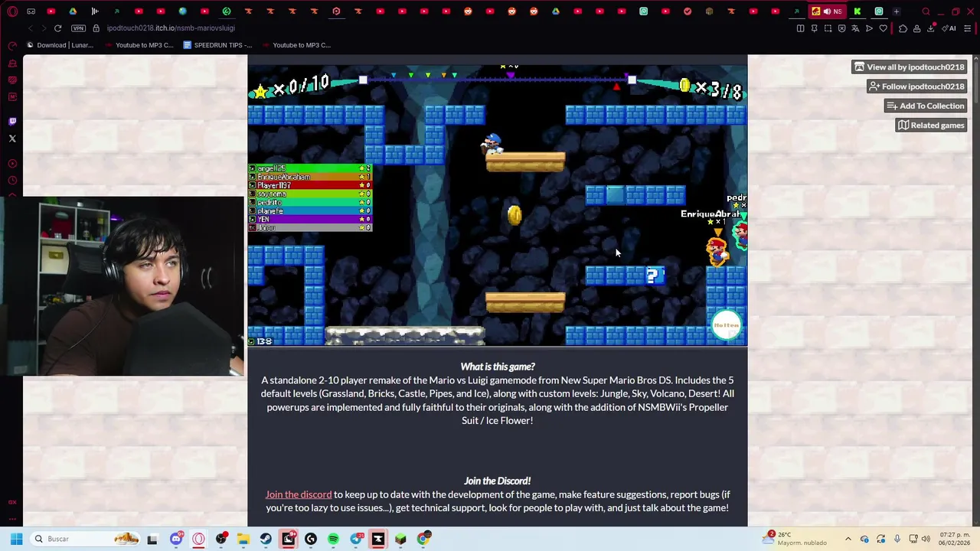Viewport: 980px width, 551px height.
Task: Click Add To Collection button
Action: [925, 106]
